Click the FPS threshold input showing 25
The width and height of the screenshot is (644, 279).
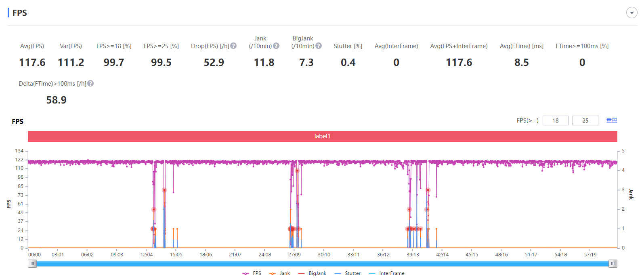click(x=585, y=120)
